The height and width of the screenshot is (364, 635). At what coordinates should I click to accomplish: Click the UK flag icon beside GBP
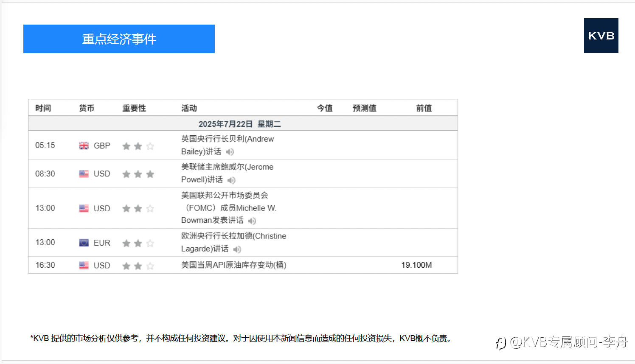pos(84,146)
